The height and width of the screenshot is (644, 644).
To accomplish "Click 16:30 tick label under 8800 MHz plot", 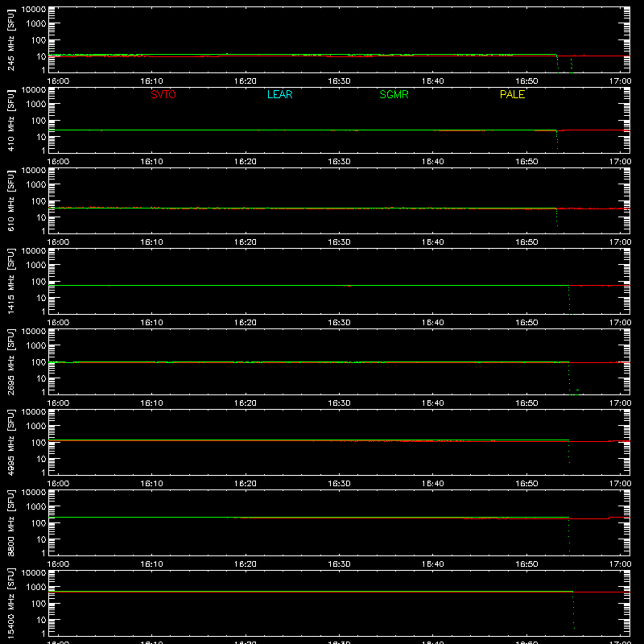I will point(339,564).
